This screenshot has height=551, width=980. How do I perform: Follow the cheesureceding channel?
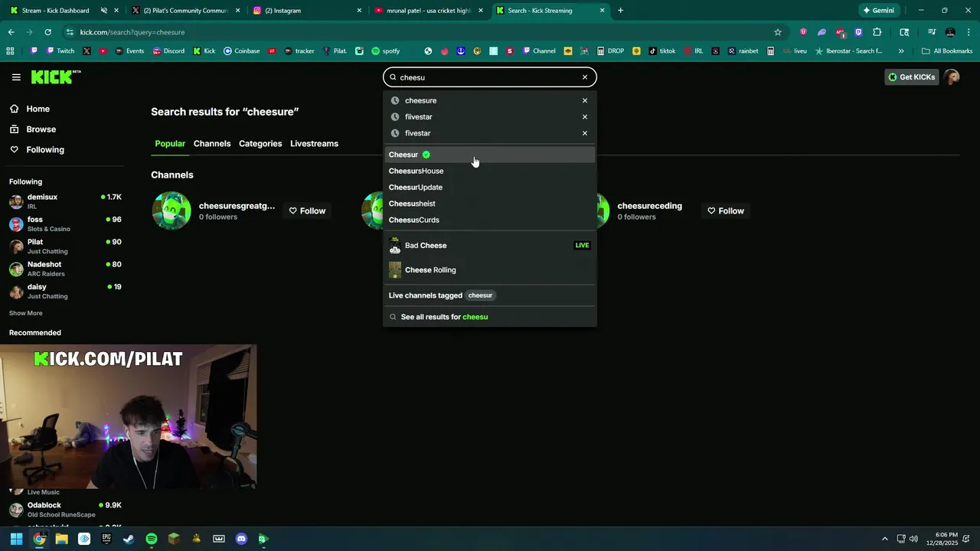tap(726, 211)
